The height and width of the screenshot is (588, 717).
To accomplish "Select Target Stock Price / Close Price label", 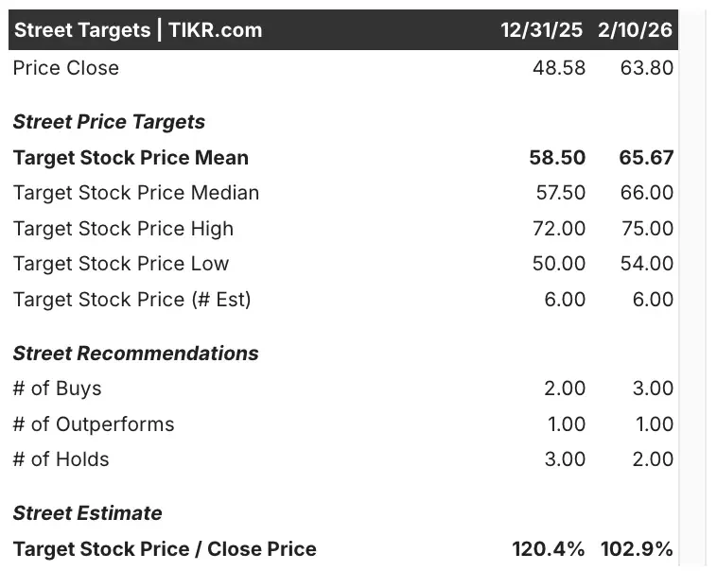I will click(x=165, y=549).
